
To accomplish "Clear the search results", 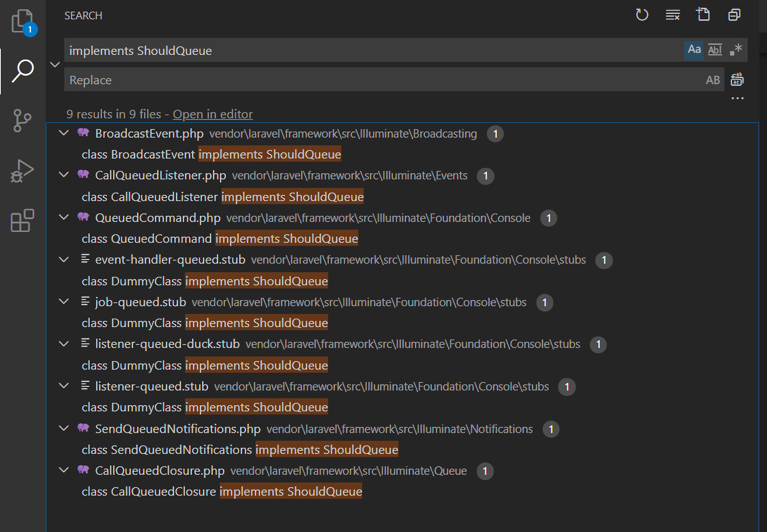I will click(673, 15).
